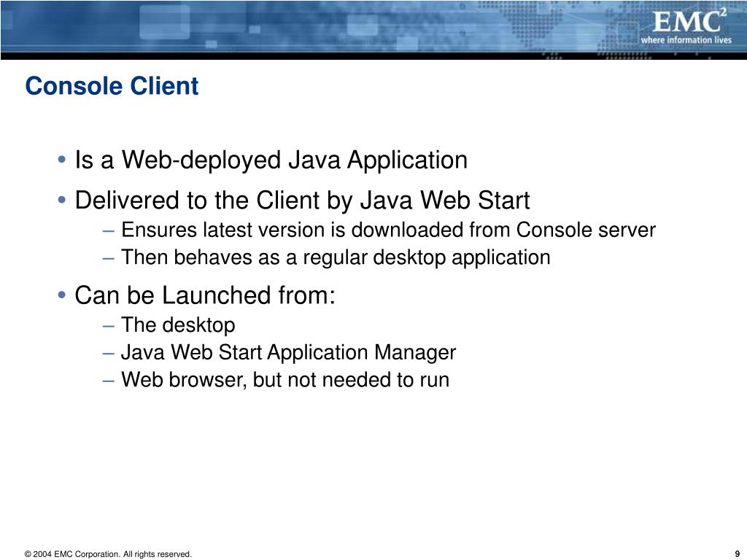Click 'Delivered to the Client by Java Web Start'
747x560 pixels.
pyautogui.click(x=302, y=200)
